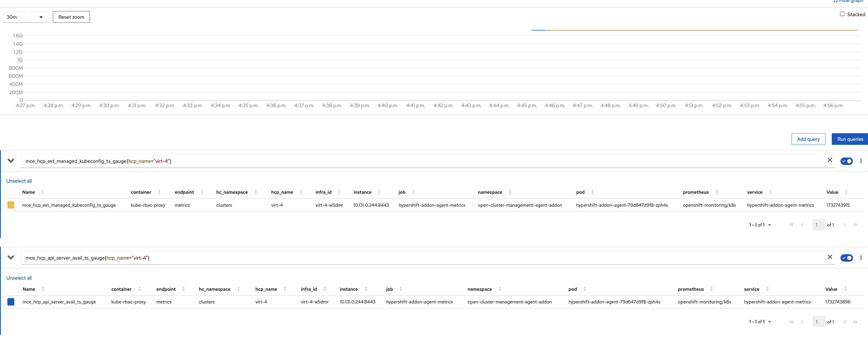Clear the kubeconfig_ts_gauge query with X icon
This screenshot has height=342, width=868.
(830, 160)
